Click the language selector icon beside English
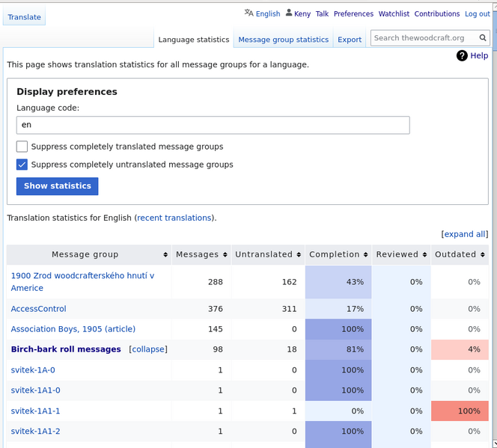The height and width of the screenshot is (448, 497). coord(248,13)
